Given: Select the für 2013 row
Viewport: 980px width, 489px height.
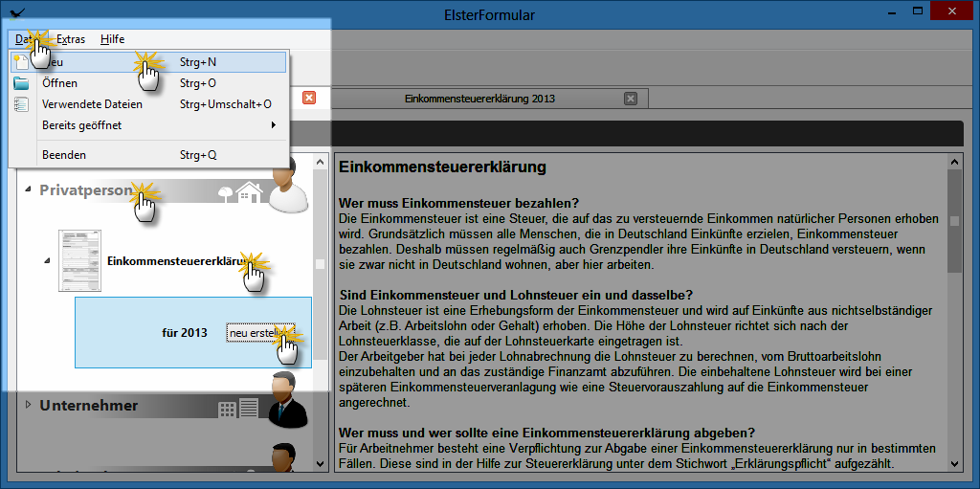Looking at the screenshot, I should coord(193,333).
